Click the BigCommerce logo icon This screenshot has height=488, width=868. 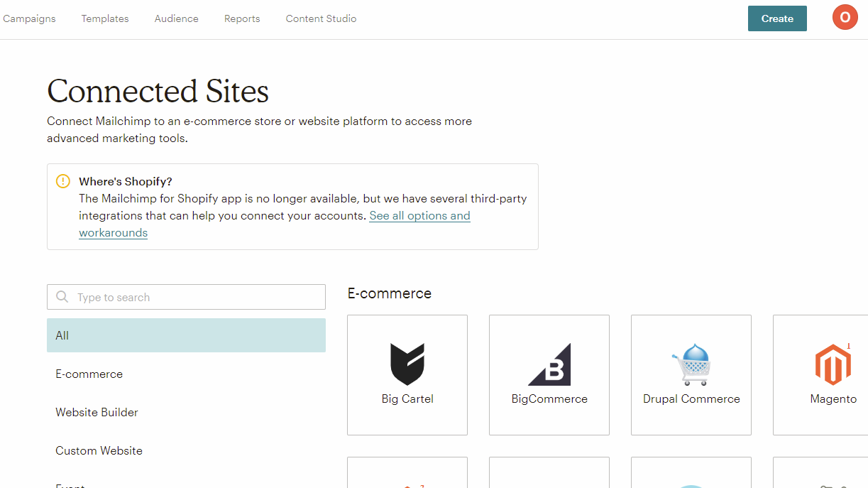click(549, 364)
